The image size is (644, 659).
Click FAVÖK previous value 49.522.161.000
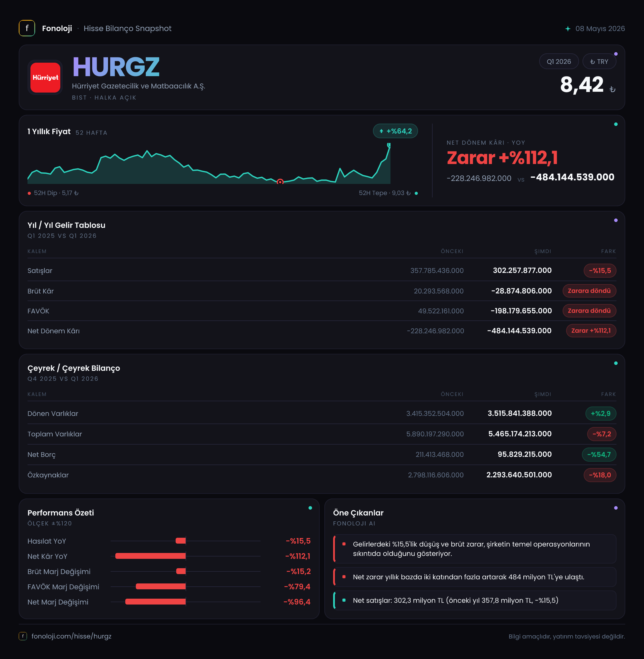click(441, 311)
